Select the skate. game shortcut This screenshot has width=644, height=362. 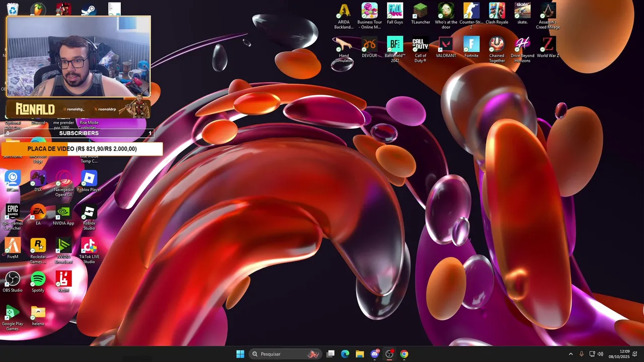point(522,14)
